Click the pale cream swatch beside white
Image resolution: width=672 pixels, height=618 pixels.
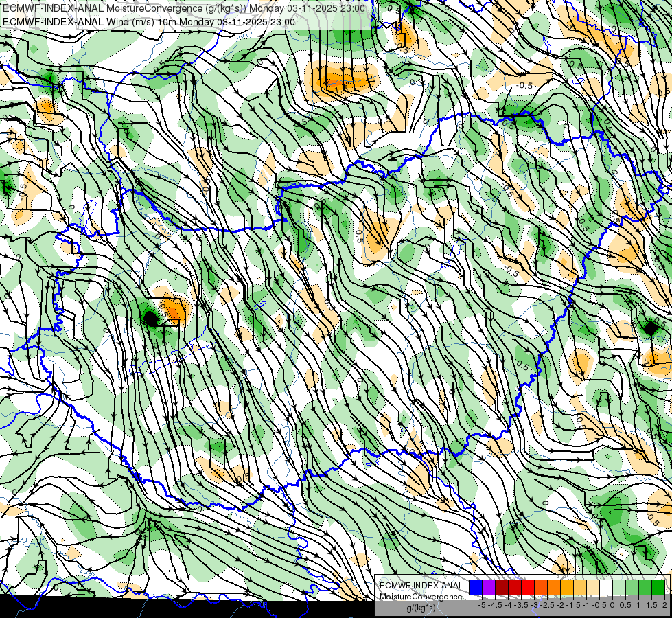(593, 587)
